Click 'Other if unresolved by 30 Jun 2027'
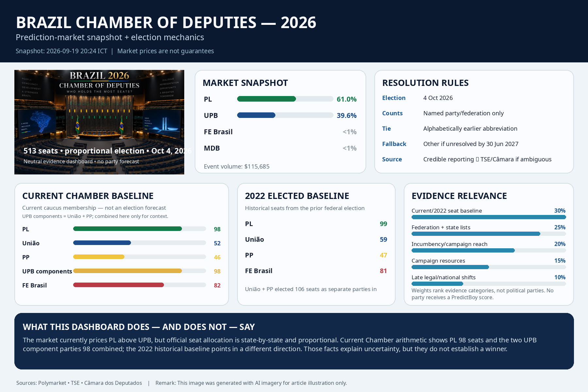 471,144
